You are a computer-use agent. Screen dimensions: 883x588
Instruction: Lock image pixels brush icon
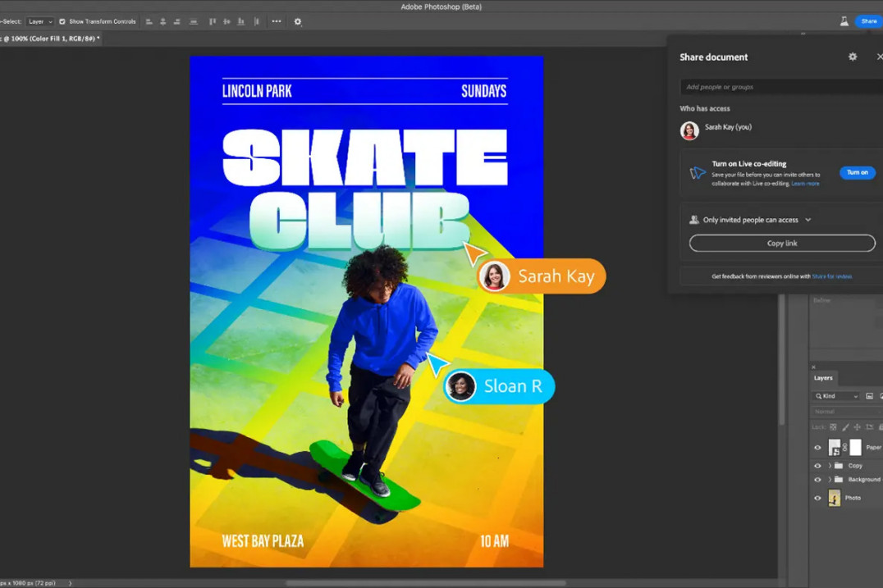[845, 427]
